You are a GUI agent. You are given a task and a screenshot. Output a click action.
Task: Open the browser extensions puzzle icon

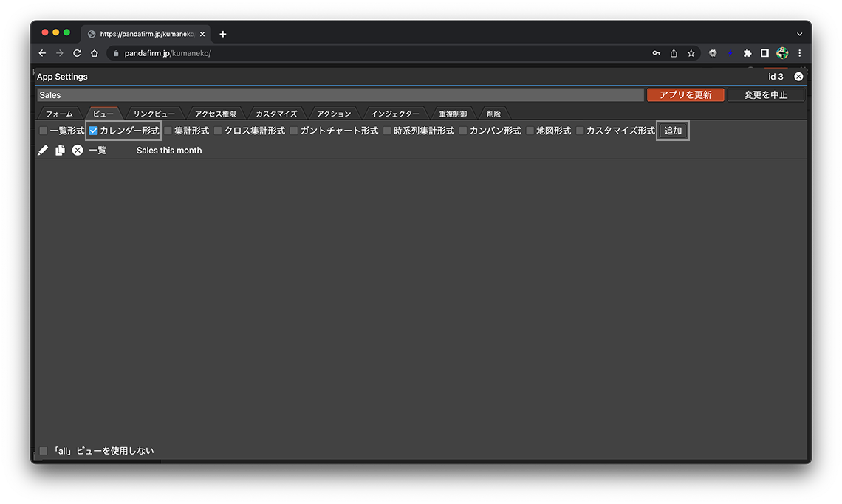[x=747, y=53]
